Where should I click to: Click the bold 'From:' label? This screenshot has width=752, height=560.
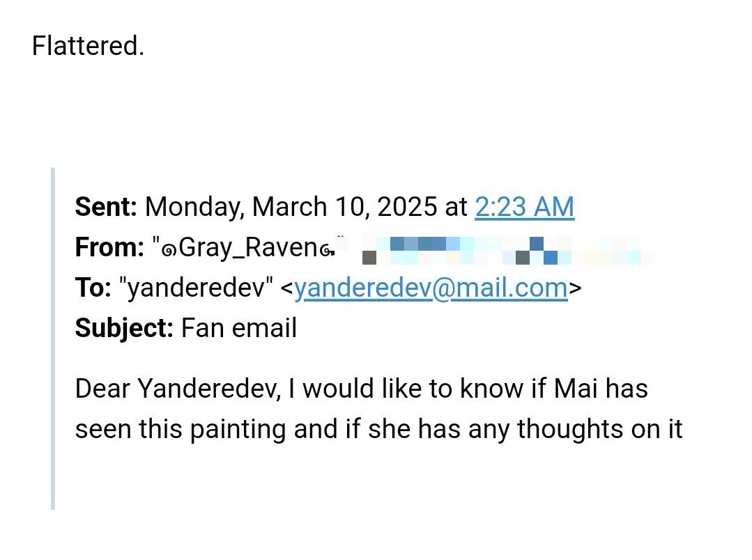(109, 247)
